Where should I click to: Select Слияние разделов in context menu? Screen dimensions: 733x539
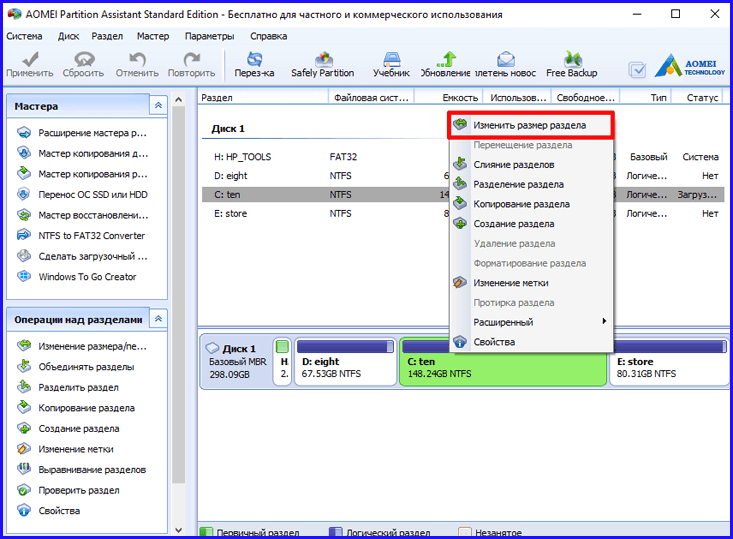coord(531,164)
